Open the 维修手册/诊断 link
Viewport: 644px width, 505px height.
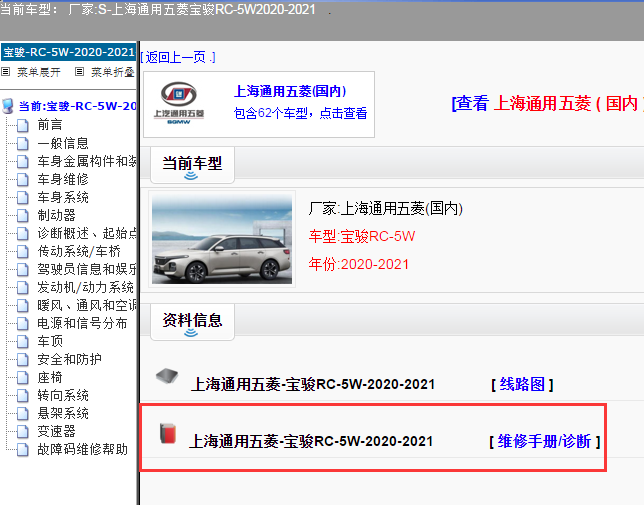545,442
